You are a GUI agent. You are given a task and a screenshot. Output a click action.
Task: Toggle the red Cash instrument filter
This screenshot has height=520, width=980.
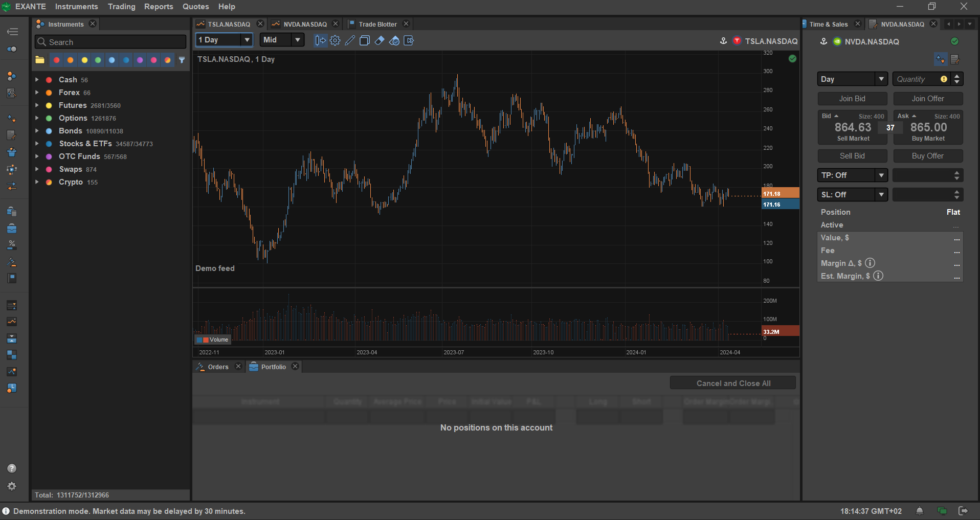(57, 60)
